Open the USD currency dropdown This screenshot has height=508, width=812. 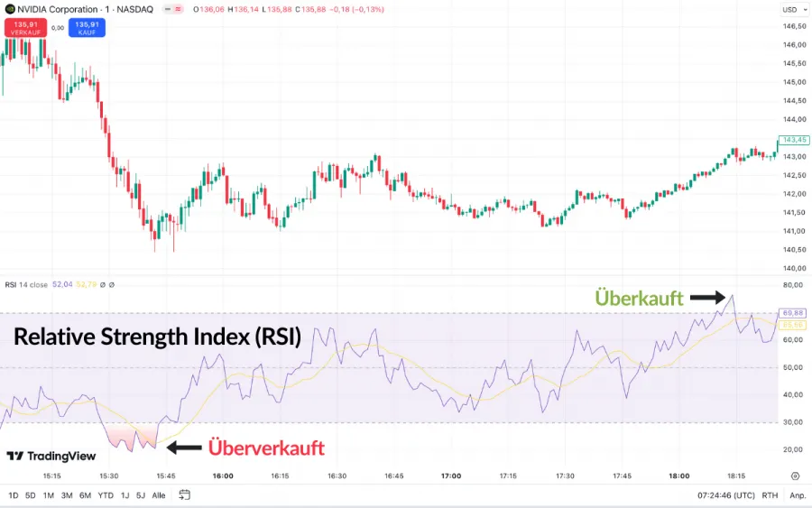click(x=795, y=9)
